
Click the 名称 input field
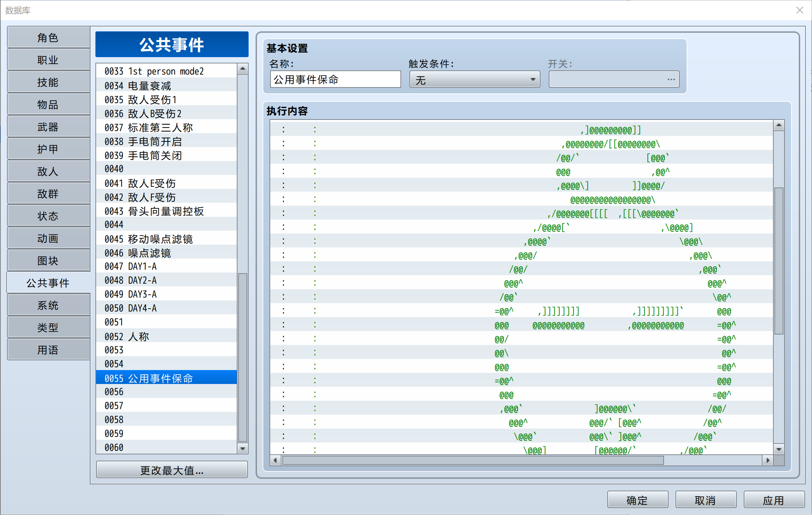click(x=335, y=80)
